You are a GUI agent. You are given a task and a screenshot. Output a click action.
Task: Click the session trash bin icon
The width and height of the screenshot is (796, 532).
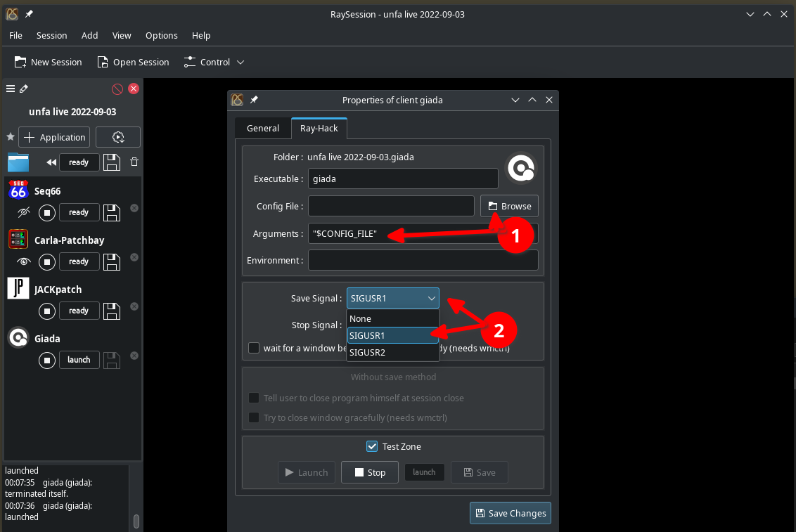(x=134, y=162)
